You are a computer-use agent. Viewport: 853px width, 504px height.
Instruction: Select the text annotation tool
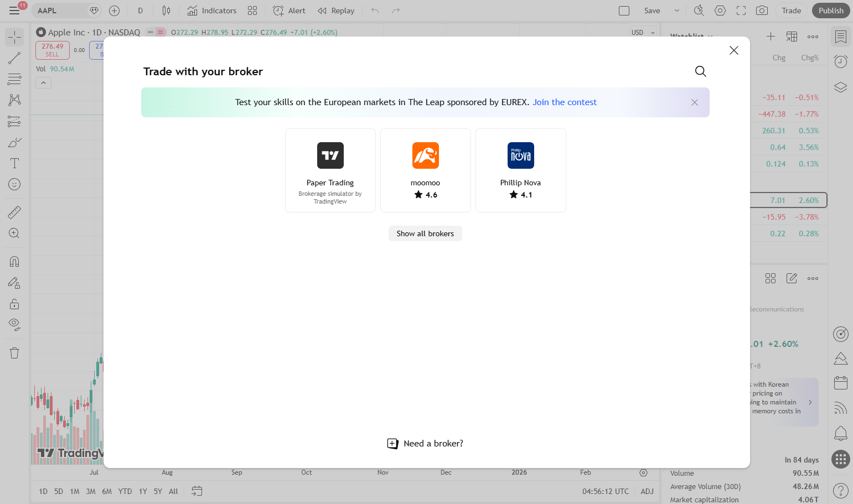click(x=14, y=163)
